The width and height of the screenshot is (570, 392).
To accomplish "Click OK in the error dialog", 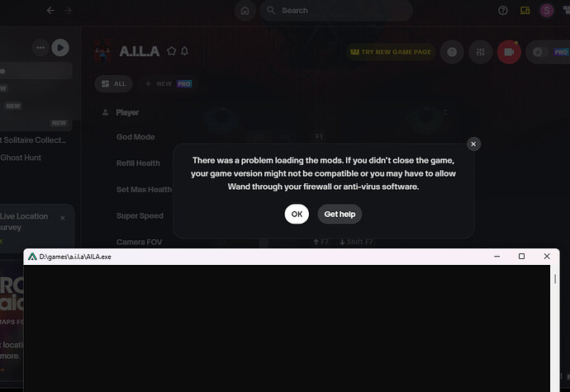I will pos(297,214).
